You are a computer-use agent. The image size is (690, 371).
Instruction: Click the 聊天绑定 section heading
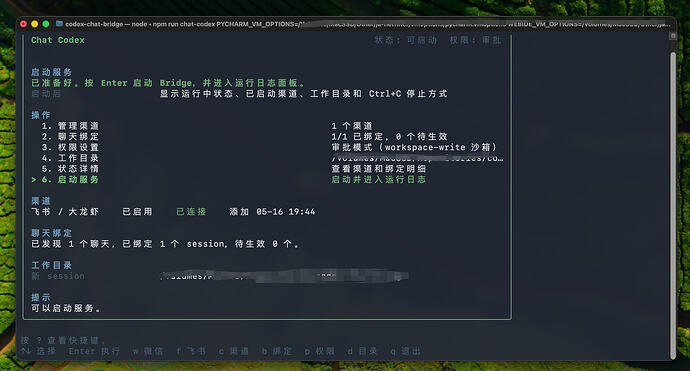[51, 233]
